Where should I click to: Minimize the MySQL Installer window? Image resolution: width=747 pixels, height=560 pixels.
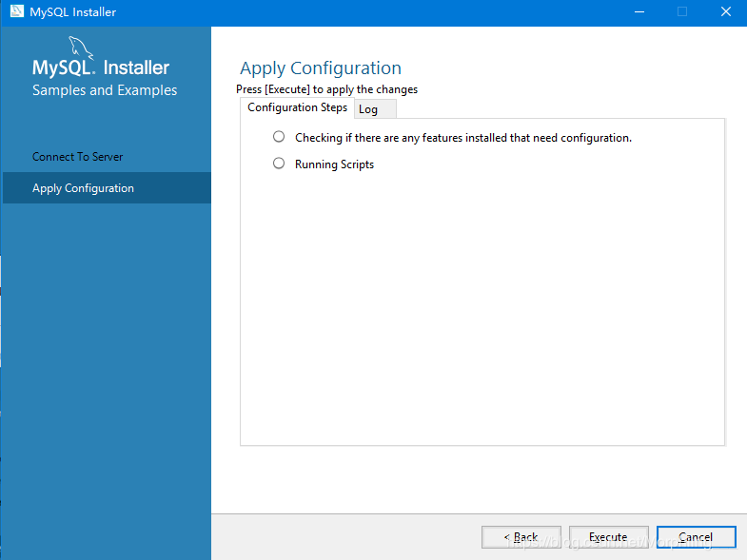coord(638,12)
